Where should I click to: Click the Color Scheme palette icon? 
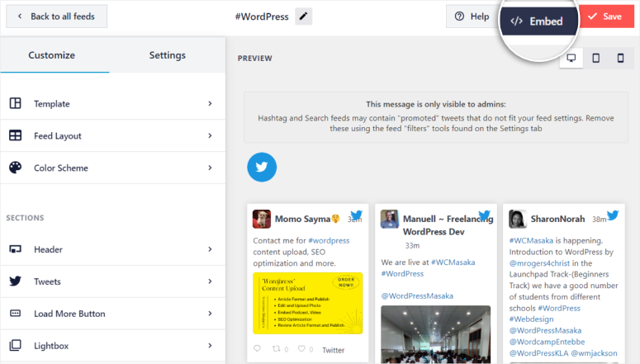pos(16,168)
